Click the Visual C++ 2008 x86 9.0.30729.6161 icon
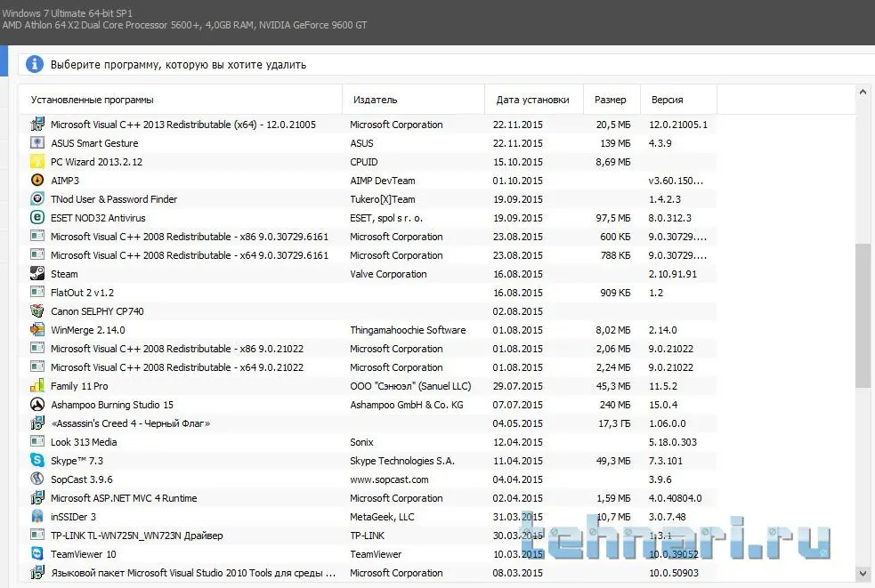Image resolution: width=875 pixels, height=588 pixels. pyautogui.click(x=37, y=237)
